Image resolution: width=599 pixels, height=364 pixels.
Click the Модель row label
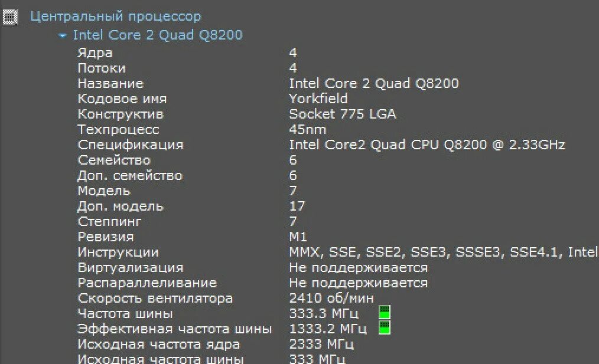tap(104, 191)
